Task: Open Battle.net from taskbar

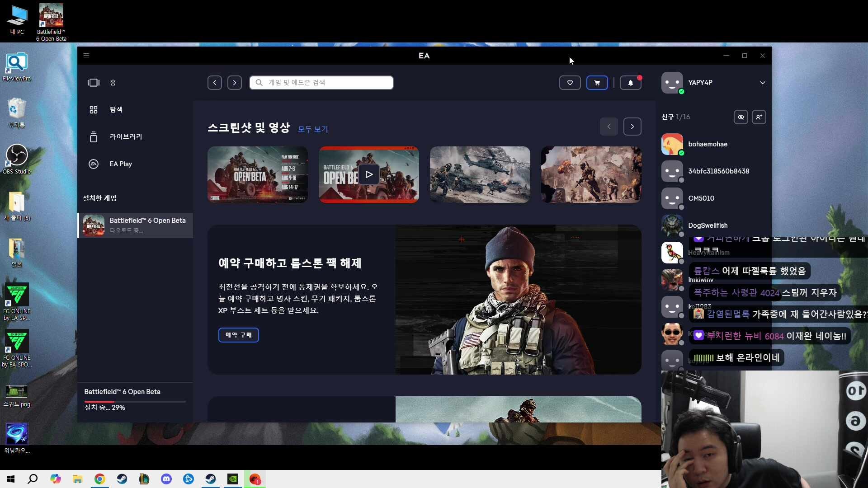Action: tap(189, 479)
